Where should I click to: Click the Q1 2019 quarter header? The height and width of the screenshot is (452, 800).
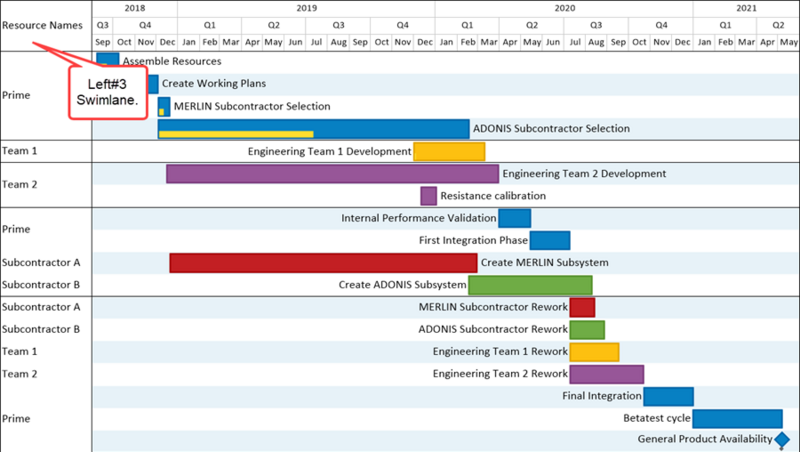tap(210, 25)
